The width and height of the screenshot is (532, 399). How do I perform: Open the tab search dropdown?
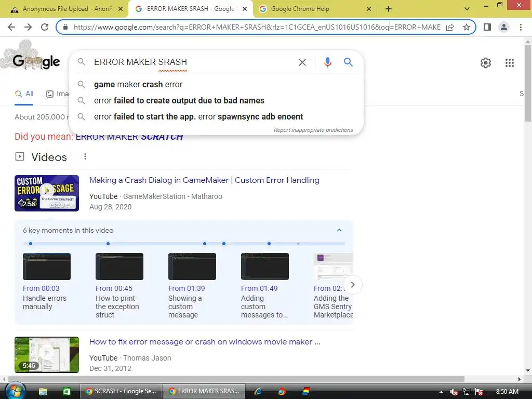click(467, 9)
